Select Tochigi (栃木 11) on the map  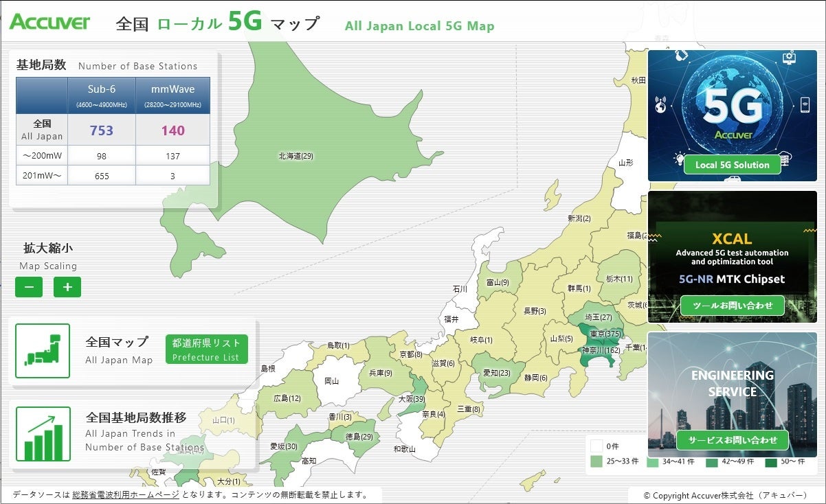coord(619,279)
